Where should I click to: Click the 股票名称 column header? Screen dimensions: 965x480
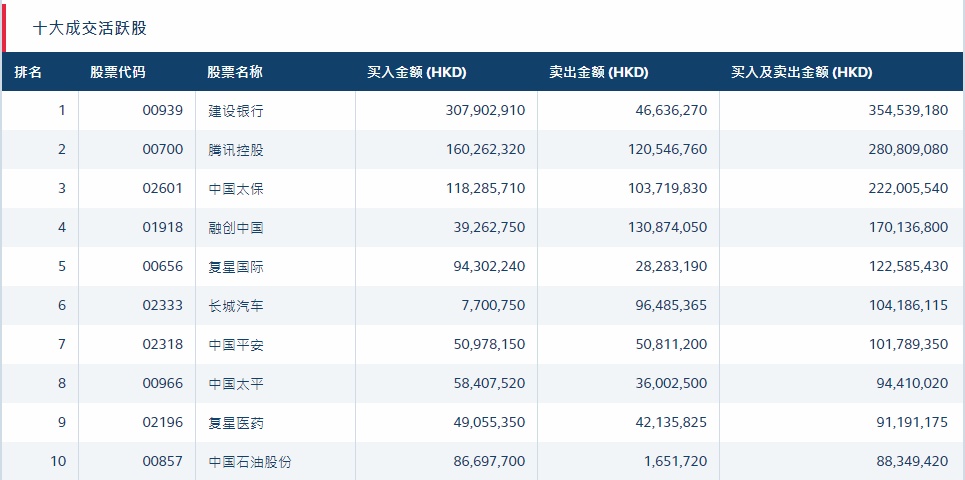(x=235, y=72)
